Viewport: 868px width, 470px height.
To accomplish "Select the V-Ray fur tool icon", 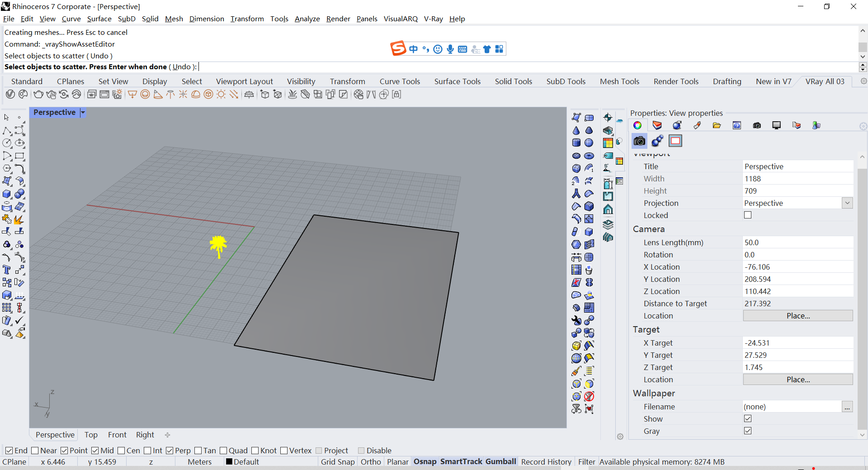I will 292,94.
